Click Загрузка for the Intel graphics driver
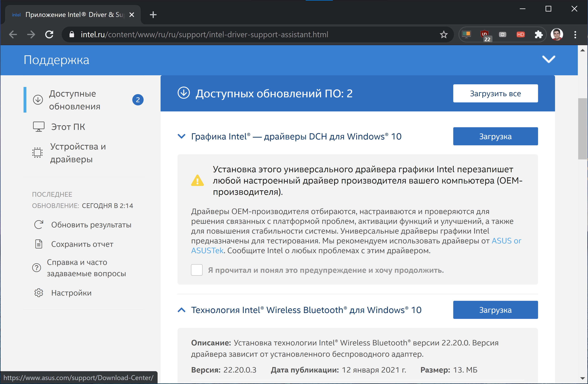The width and height of the screenshot is (588, 384). coord(495,136)
